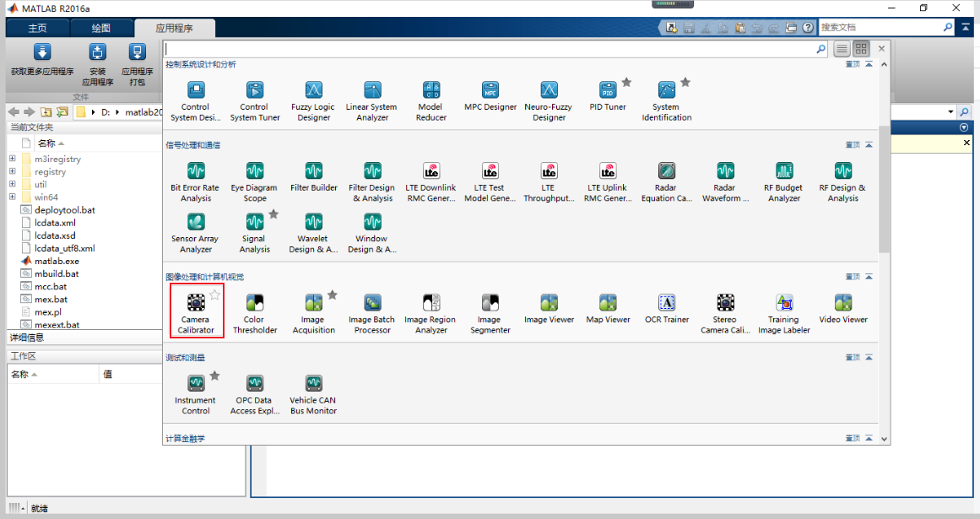This screenshot has height=519, width=980.
Task: Expand the win64 folder
Action: point(12,197)
